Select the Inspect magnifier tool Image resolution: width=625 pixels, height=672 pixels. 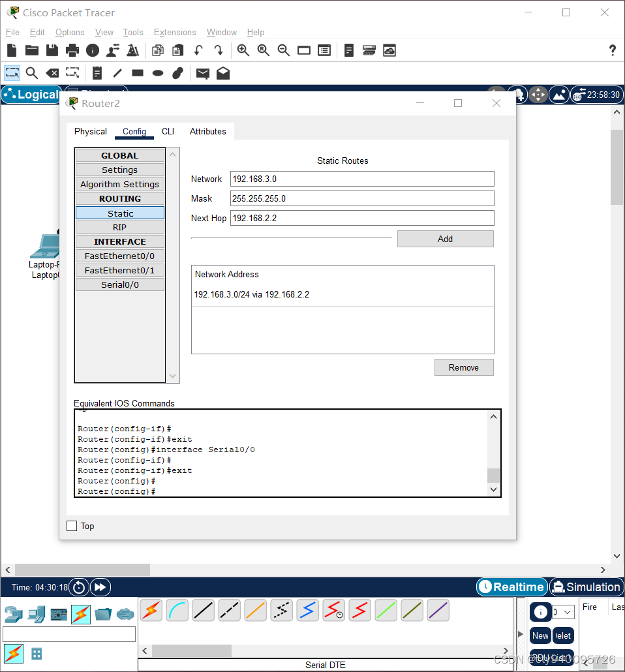click(32, 73)
